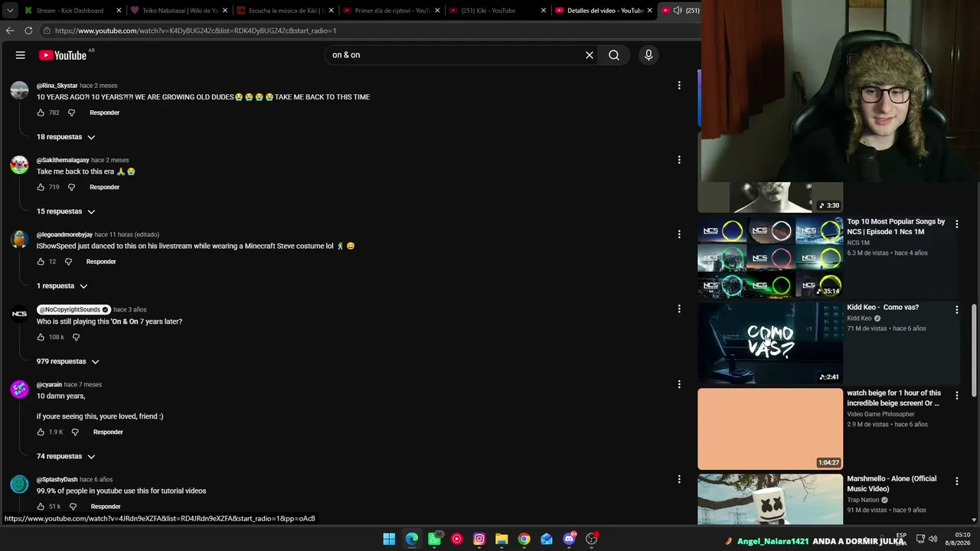The width and height of the screenshot is (980, 551).
Task: Like the @NoCopyrightSounds comment
Action: (41, 337)
